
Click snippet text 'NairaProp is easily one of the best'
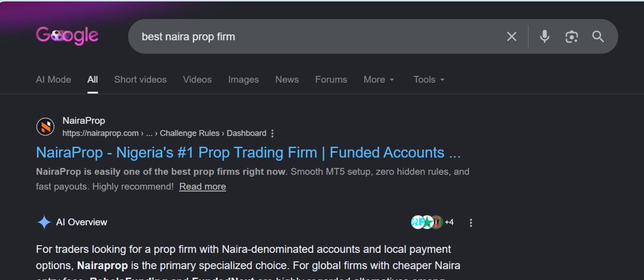[113, 171]
